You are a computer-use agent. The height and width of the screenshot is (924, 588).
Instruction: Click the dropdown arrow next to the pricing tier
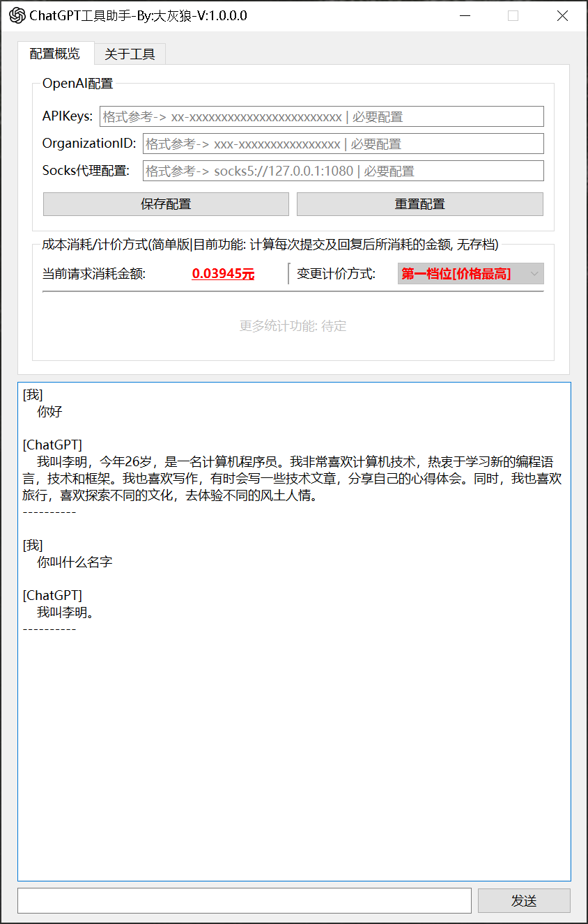534,273
